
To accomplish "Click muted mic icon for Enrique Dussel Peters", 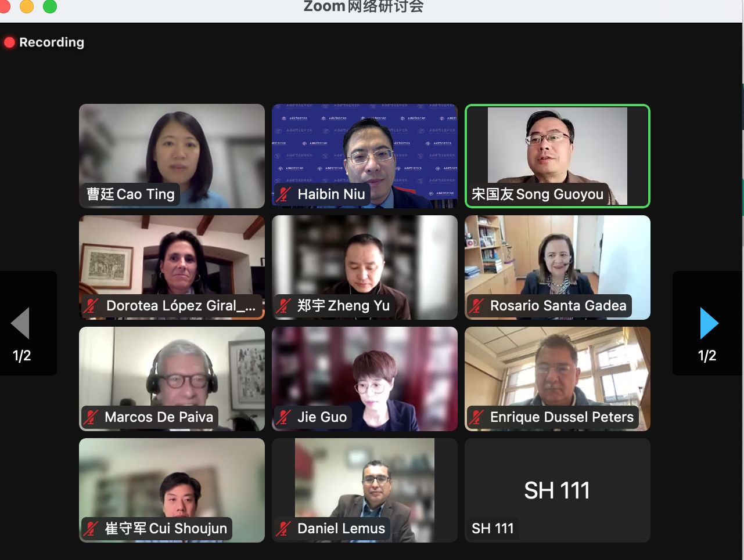I will (476, 417).
